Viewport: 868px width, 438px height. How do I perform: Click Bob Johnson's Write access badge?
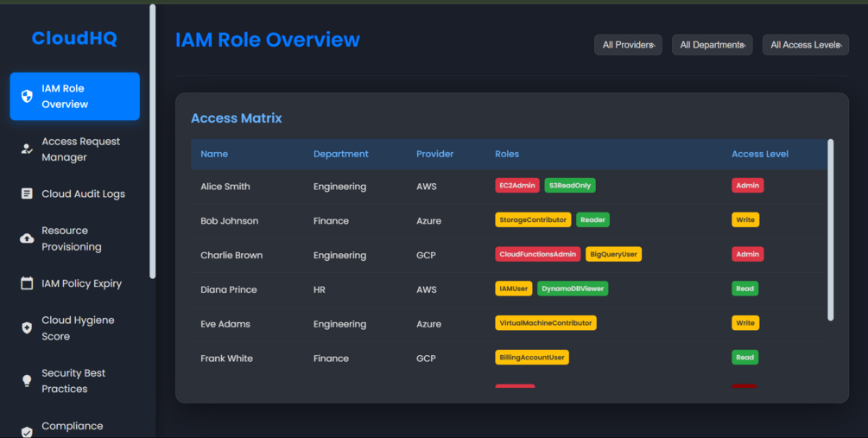tap(745, 219)
